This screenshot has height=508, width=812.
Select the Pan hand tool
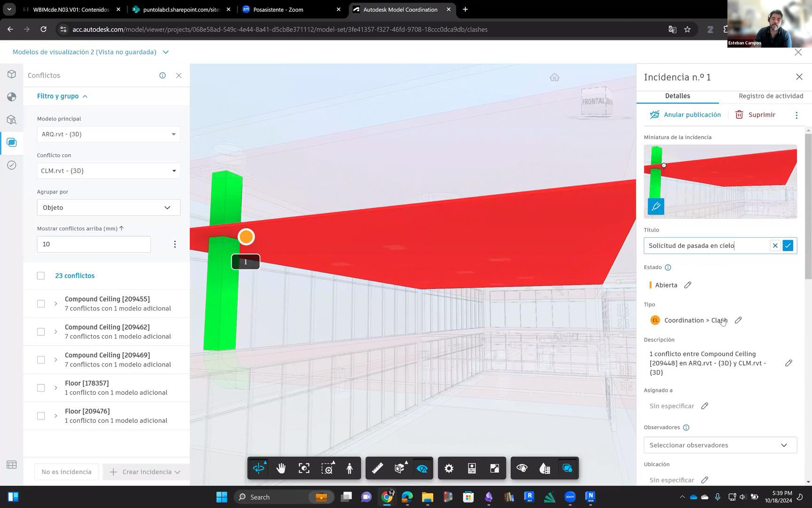(x=281, y=468)
